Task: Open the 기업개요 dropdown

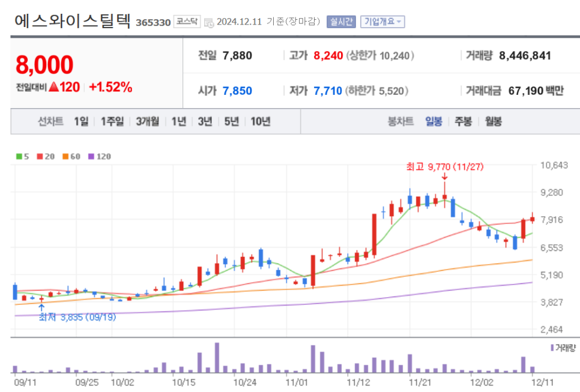Action: coord(382,22)
